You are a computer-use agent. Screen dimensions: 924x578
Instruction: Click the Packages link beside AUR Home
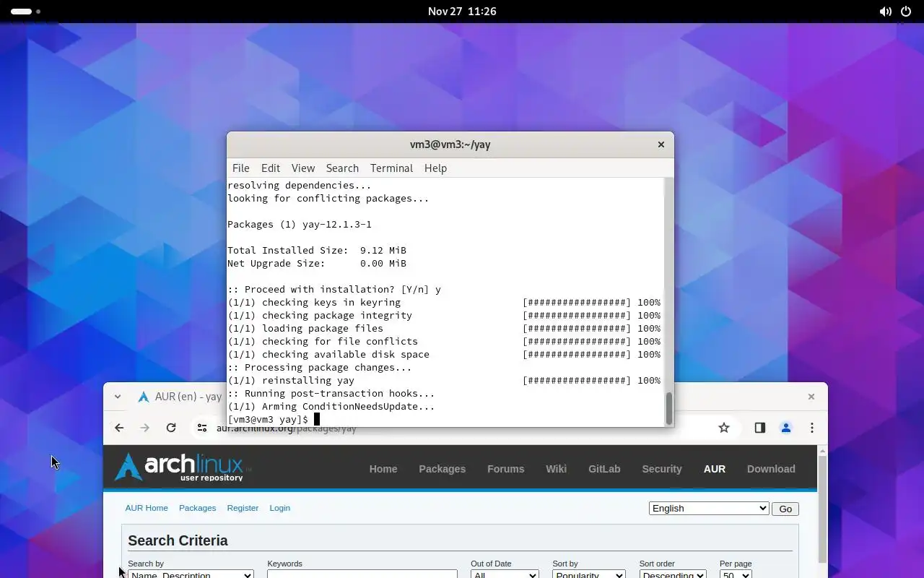[197, 508]
